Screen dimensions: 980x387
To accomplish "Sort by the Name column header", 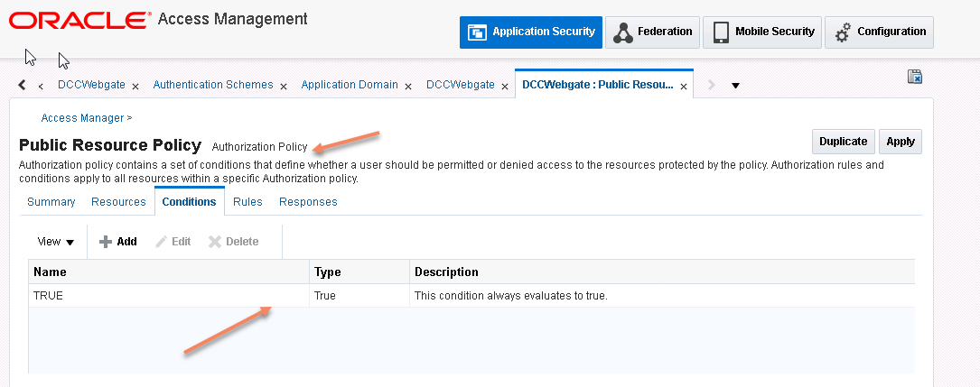I will click(169, 272).
